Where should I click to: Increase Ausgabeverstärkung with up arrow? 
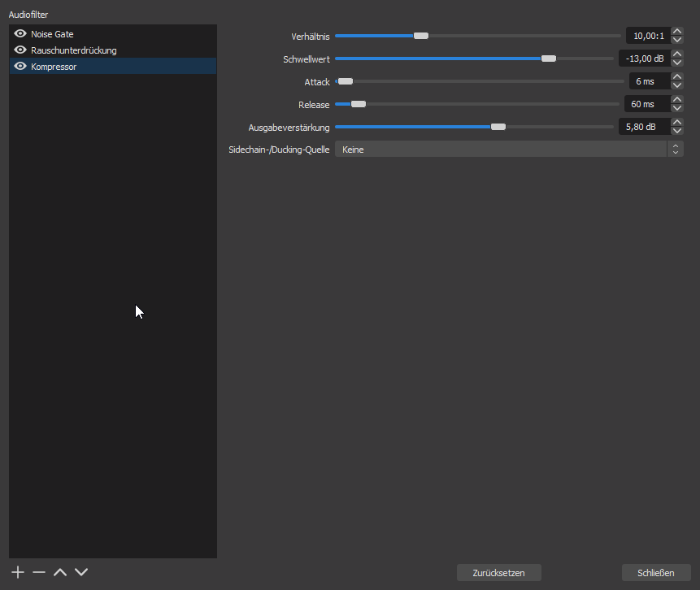(x=677, y=123)
